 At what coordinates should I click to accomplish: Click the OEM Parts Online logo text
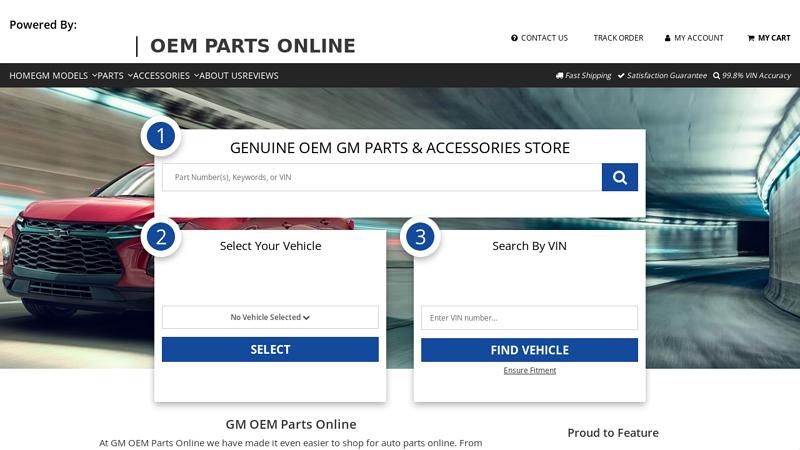pos(253,46)
